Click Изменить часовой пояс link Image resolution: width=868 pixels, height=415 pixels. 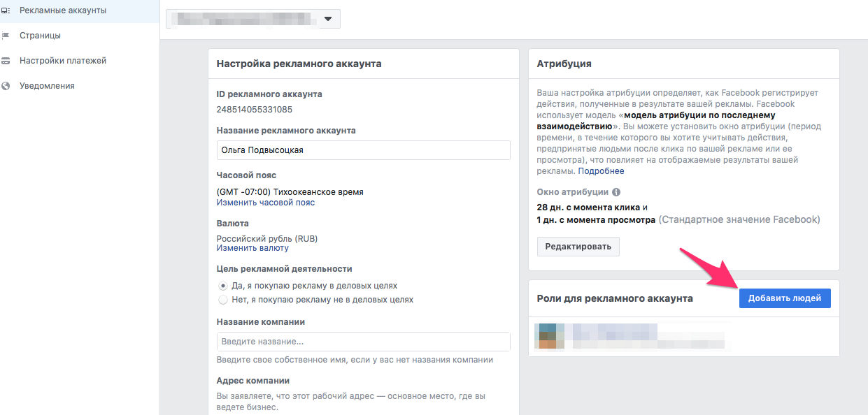(x=265, y=203)
